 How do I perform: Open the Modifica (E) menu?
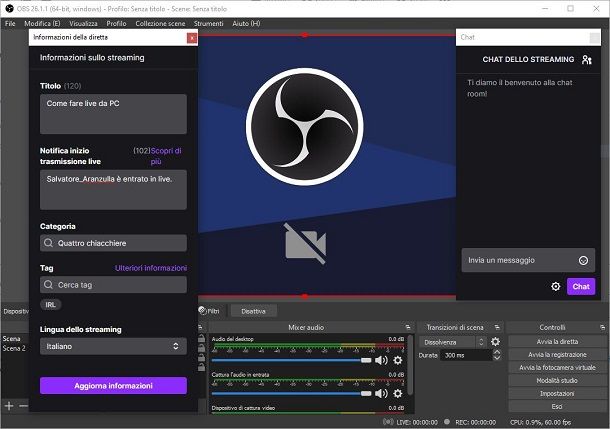point(42,23)
